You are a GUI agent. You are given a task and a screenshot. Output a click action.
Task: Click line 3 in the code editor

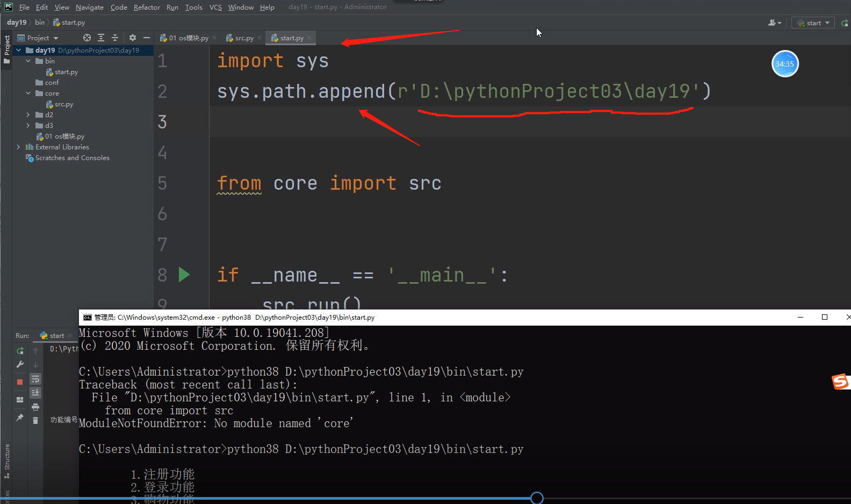click(529, 122)
